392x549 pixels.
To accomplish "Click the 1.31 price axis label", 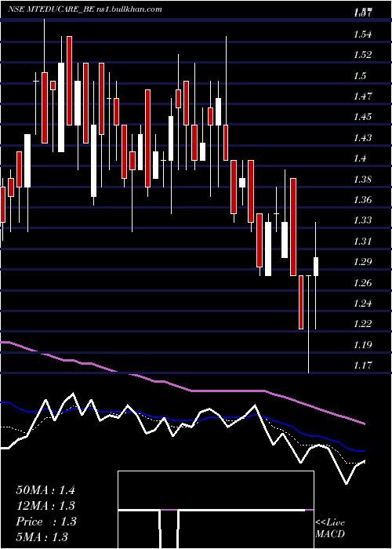I will tap(362, 242).
